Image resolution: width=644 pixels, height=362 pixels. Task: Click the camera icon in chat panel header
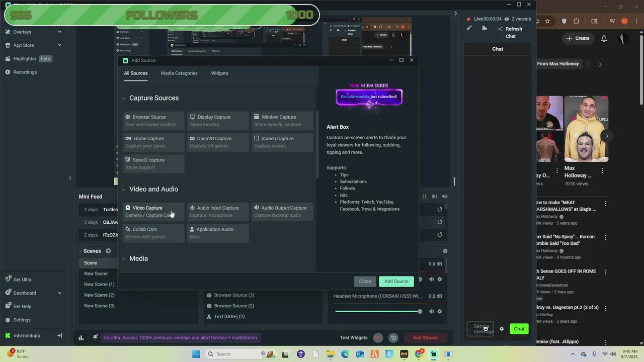pyautogui.click(x=485, y=28)
